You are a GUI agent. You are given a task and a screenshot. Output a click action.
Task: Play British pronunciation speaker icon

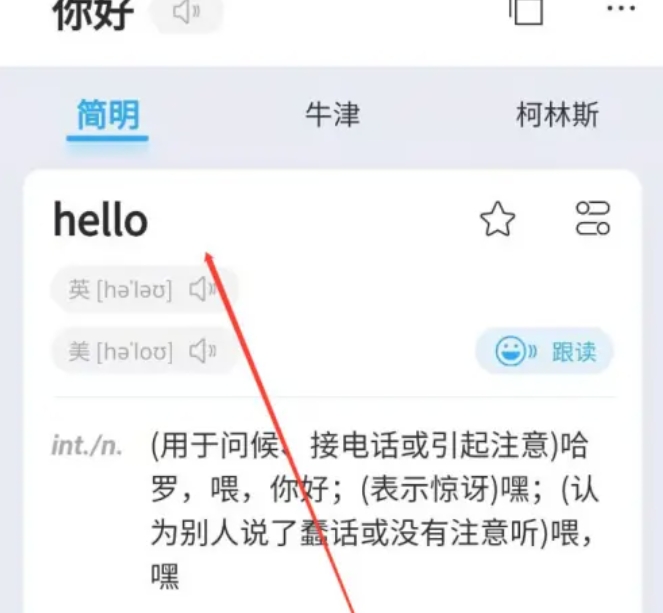coord(203,290)
